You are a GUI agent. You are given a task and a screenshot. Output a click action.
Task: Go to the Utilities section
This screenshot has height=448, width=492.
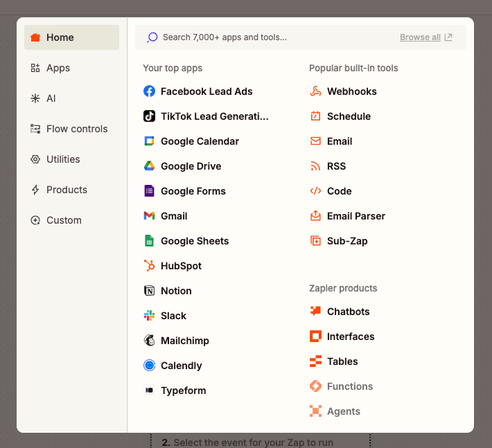(63, 159)
